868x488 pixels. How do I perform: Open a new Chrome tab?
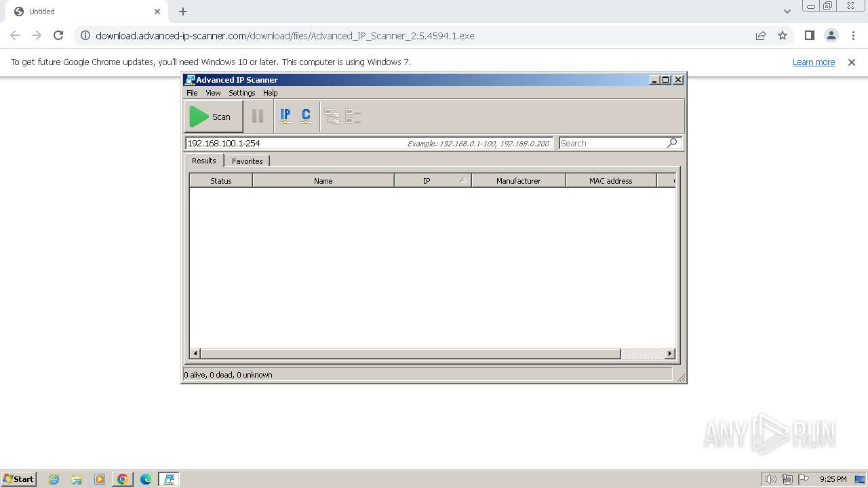point(183,12)
